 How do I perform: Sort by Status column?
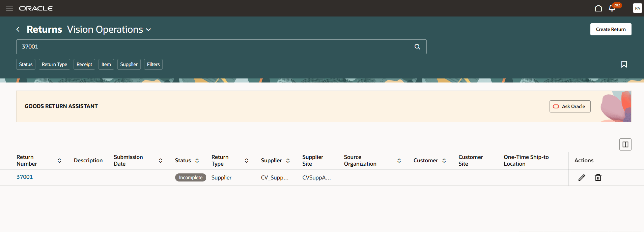pyautogui.click(x=197, y=161)
